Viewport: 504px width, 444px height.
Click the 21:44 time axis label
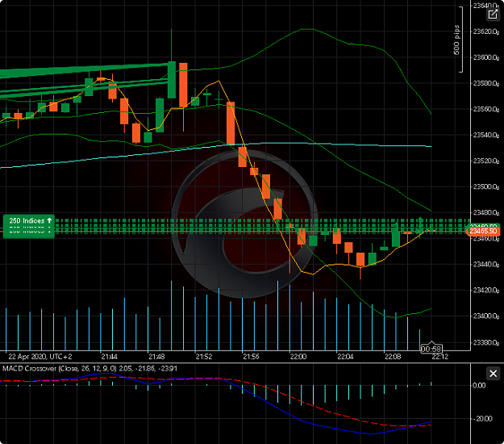point(109,357)
